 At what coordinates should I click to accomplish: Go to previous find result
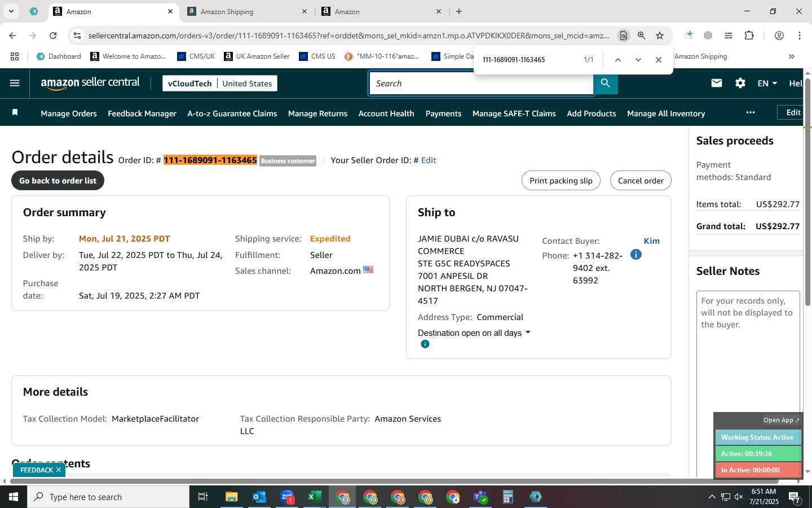[x=618, y=60]
